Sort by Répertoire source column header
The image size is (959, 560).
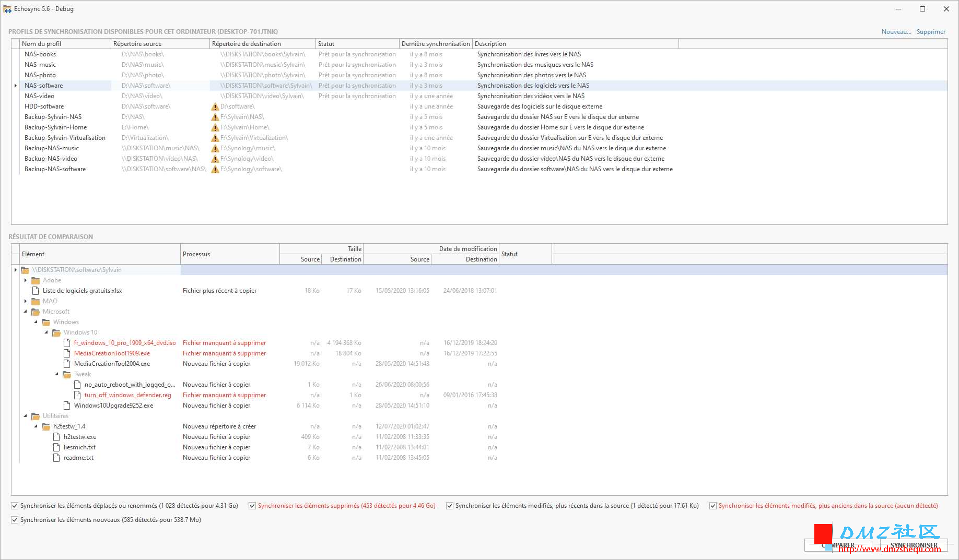160,44
